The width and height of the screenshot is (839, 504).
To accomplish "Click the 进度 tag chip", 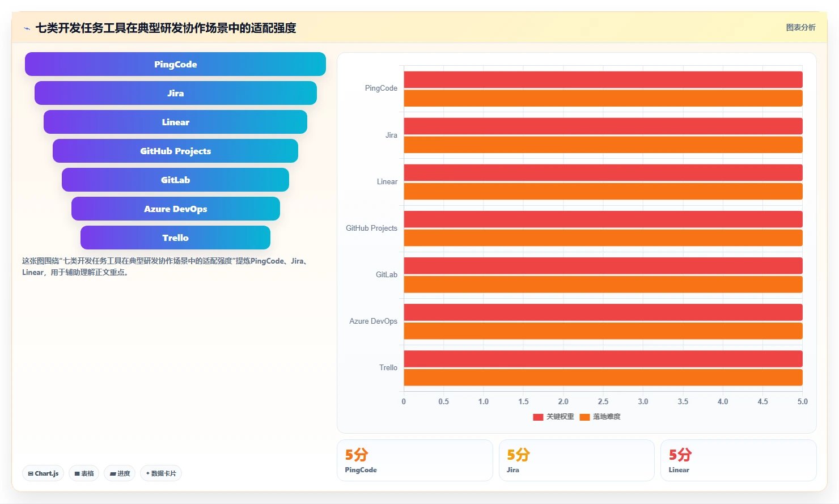I will (120, 473).
